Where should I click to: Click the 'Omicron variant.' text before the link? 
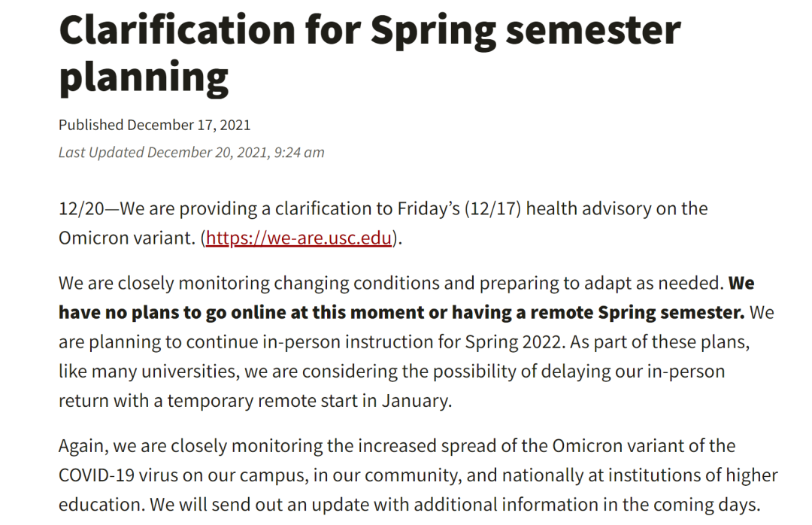tap(127, 238)
